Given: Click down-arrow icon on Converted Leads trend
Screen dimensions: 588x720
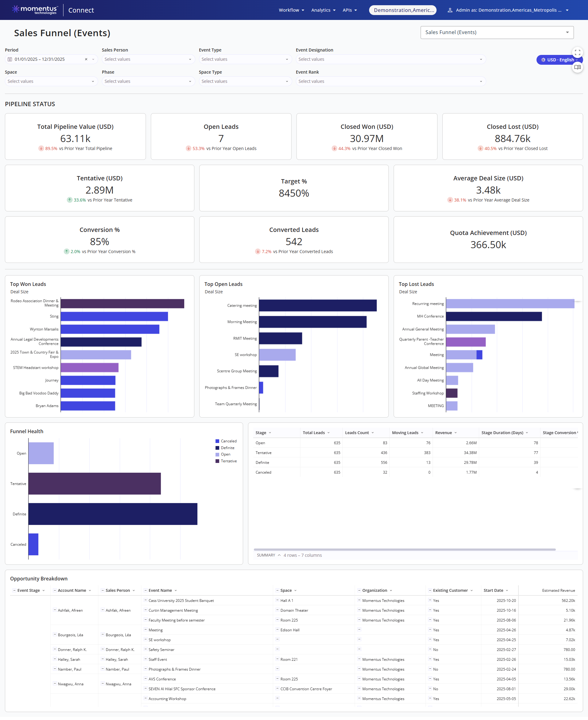Looking at the screenshot, I should coord(258,251).
